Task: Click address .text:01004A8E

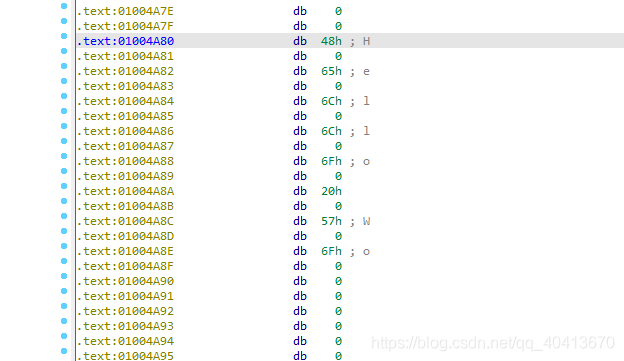Action: (x=125, y=251)
